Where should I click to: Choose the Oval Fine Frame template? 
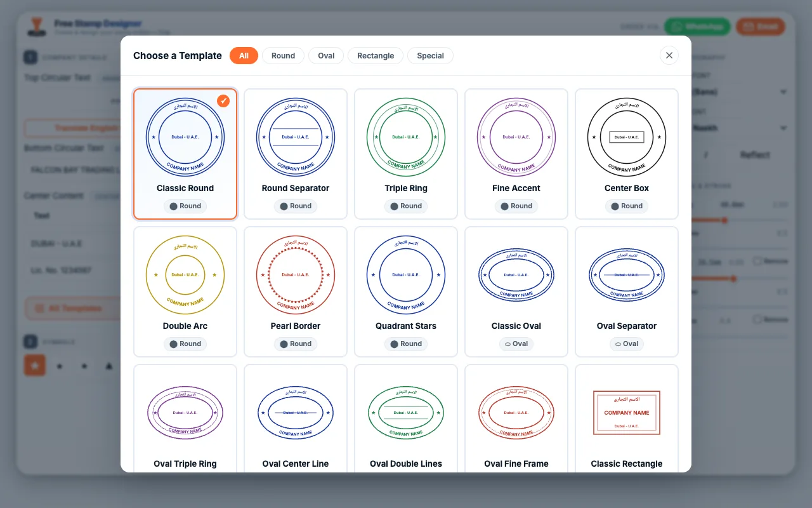(x=516, y=418)
